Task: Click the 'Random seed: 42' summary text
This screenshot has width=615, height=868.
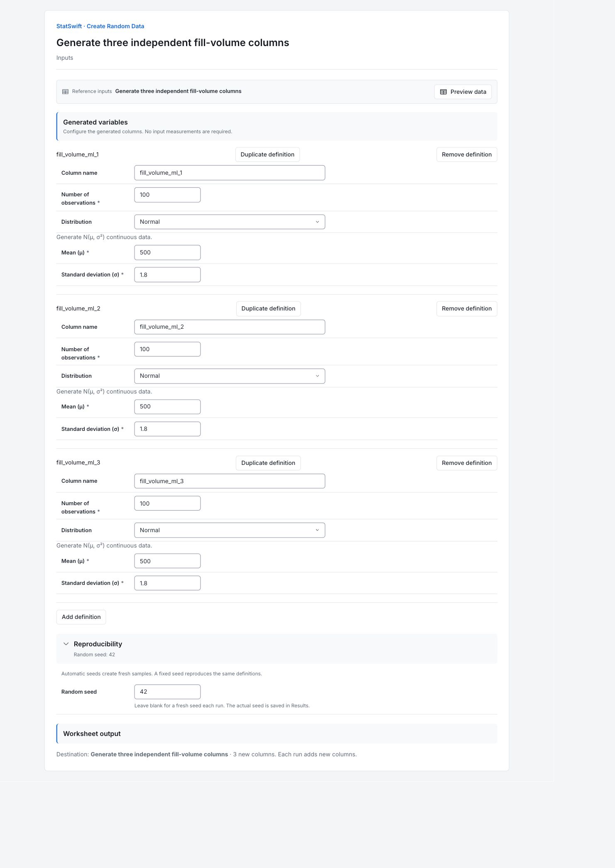Action: coord(94,655)
